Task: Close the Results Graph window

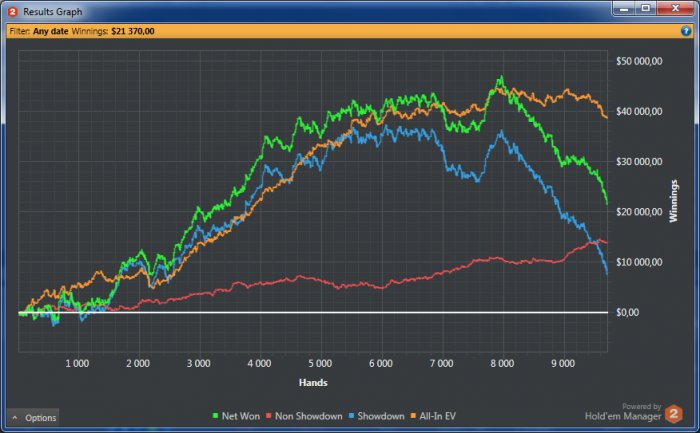Action: click(675, 8)
